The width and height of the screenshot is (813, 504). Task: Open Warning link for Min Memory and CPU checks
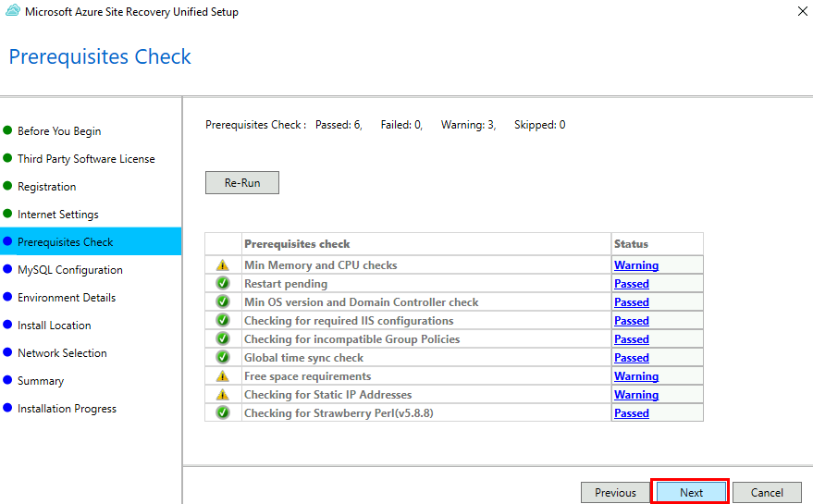(x=636, y=265)
